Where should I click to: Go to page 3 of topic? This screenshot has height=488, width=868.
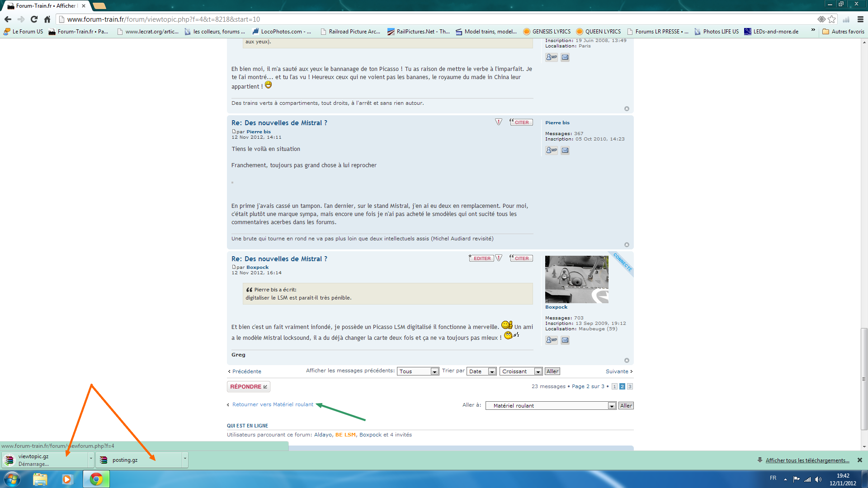tap(630, 387)
